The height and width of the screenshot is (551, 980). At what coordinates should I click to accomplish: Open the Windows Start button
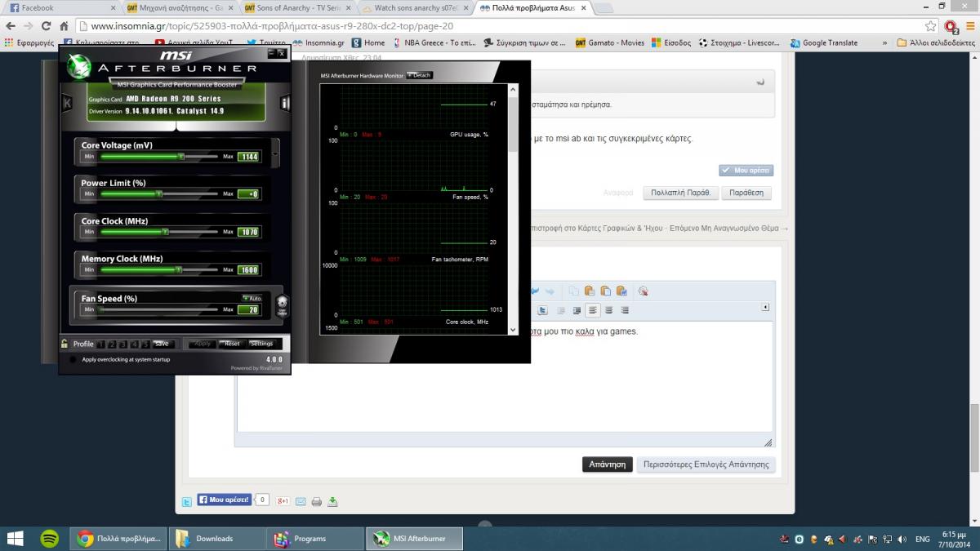15,539
